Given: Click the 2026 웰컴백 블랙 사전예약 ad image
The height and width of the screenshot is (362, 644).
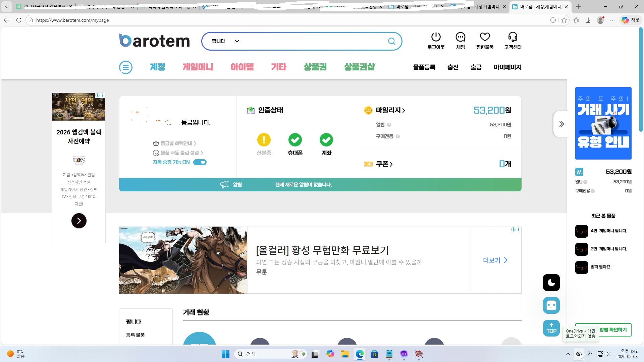Looking at the screenshot, I should [x=79, y=107].
